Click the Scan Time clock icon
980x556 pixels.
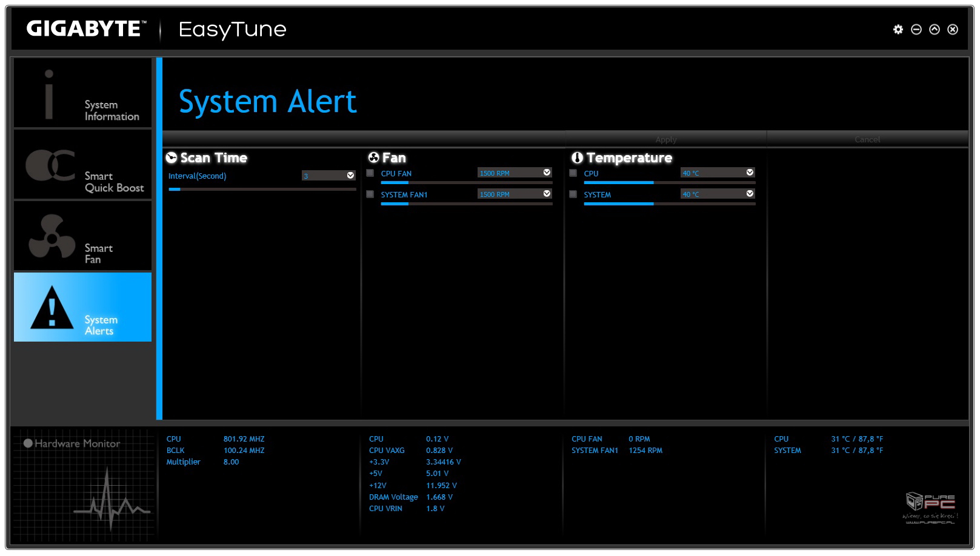click(x=172, y=158)
